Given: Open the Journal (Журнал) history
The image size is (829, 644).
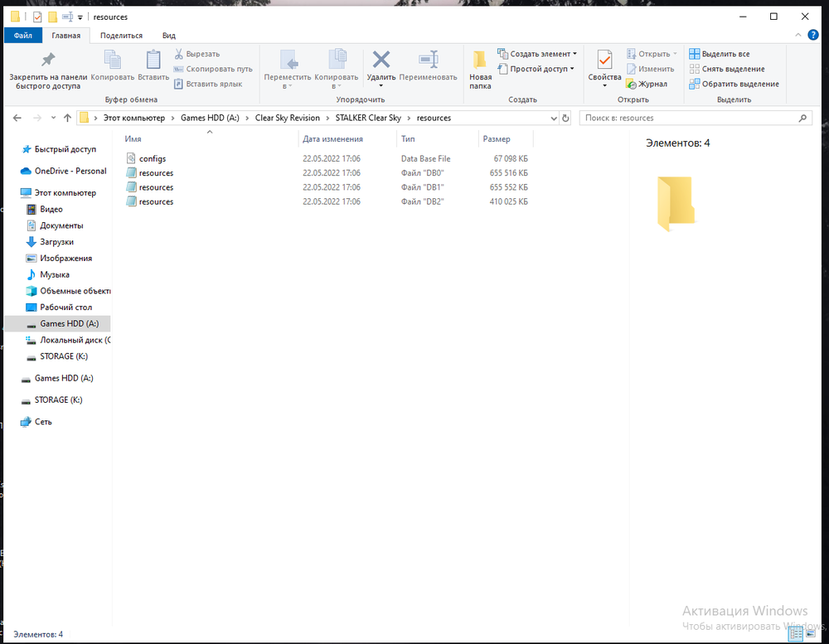Looking at the screenshot, I should [x=647, y=84].
